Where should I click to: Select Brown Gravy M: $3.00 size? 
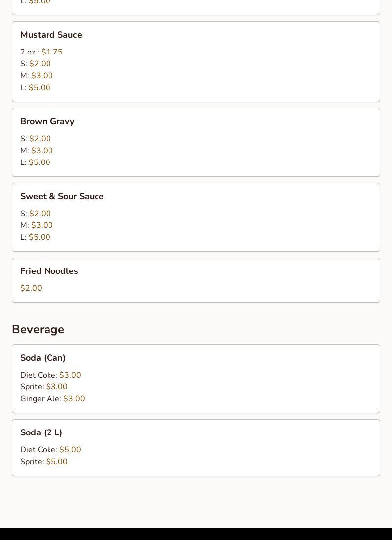click(37, 151)
